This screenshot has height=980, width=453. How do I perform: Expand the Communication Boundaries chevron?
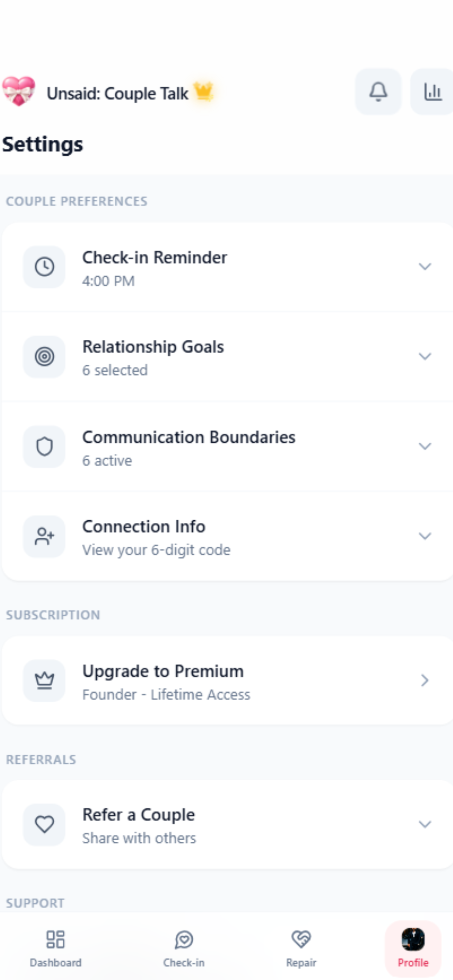[424, 446]
